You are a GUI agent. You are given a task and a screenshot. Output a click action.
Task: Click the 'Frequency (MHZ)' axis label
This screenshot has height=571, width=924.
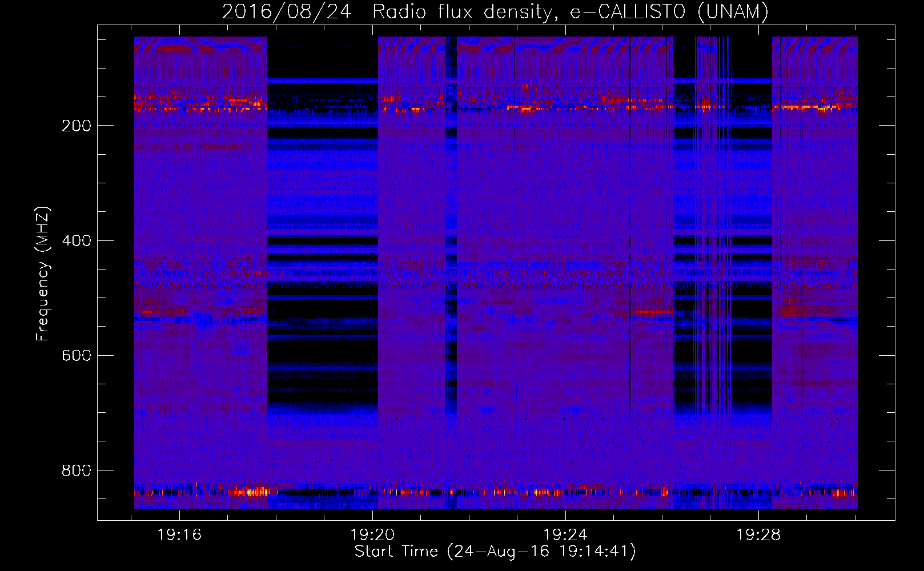pyautogui.click(x=42, y=274)
